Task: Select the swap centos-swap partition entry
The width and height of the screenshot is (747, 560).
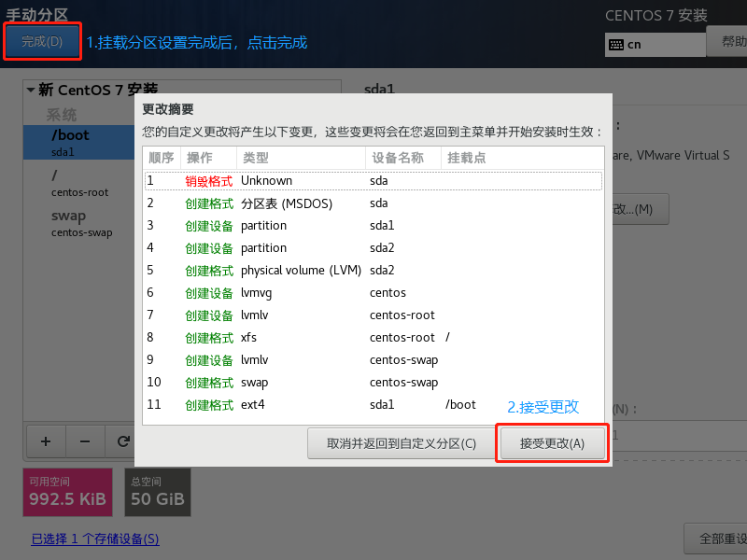Action: (79, 223)
